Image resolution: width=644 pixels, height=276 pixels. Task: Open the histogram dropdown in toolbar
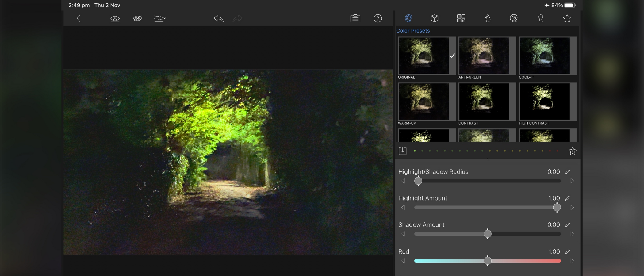coord(160,18)
